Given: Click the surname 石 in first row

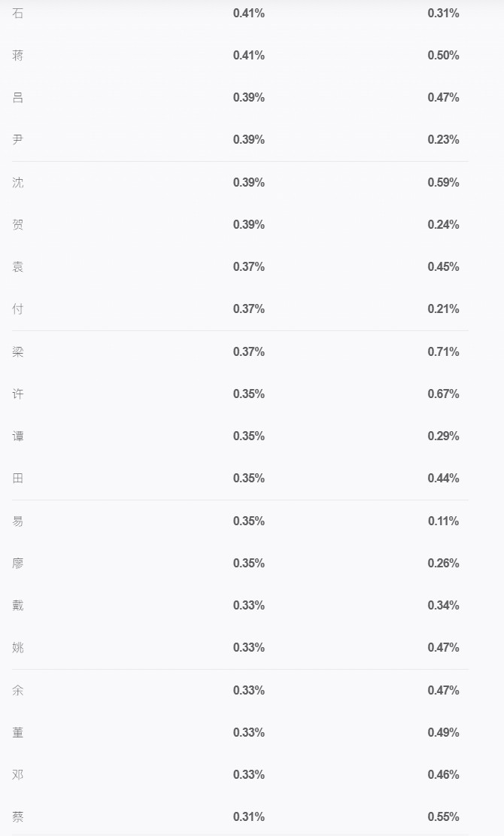Looking at the screenshot, I should [x=17, y=14].
